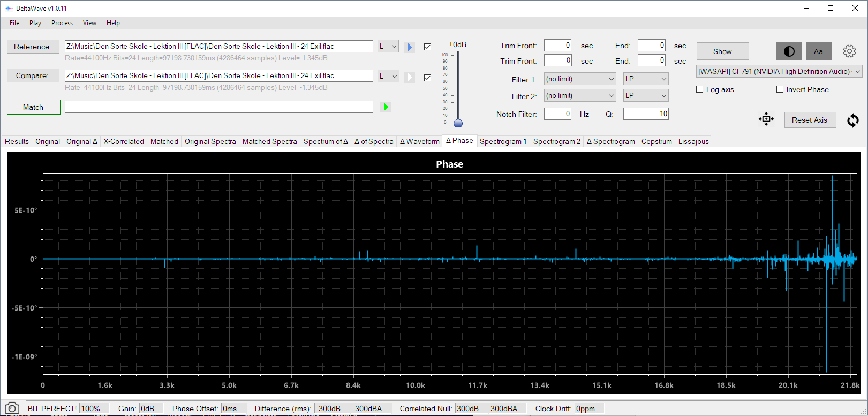Open the WASAPI audio device dropdown
This screenshot has width=868, height=416.
[x=779, y=71]
